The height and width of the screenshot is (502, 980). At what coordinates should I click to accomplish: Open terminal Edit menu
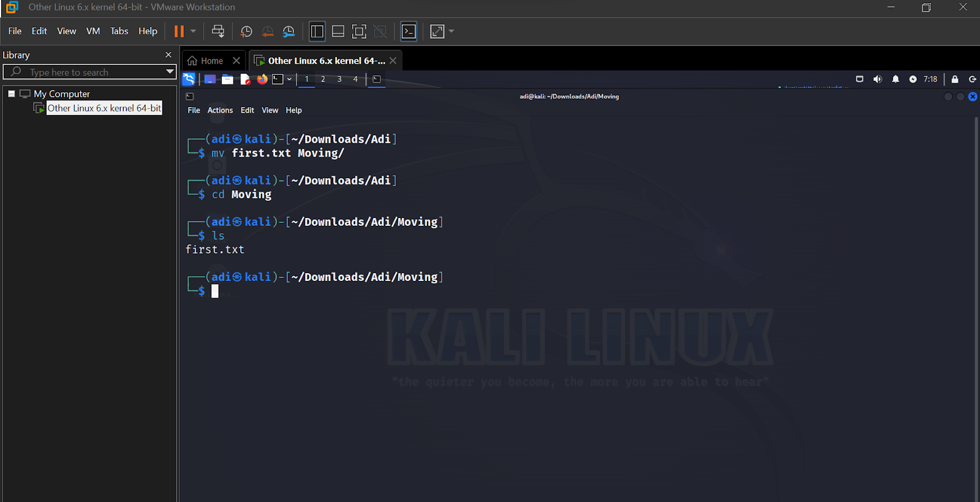pyautogui.click(x=247, y=110)
